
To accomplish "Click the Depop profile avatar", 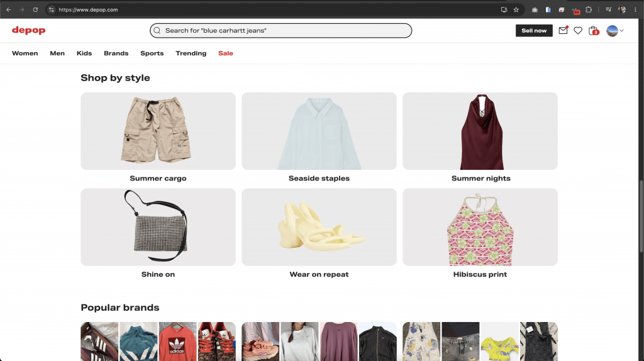I will (x=612, y=30).
